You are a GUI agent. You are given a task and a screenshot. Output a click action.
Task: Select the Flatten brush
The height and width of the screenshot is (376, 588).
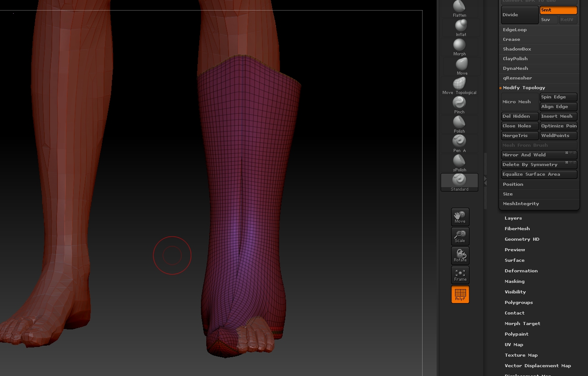pyautogui.click(x=459, y=9)
